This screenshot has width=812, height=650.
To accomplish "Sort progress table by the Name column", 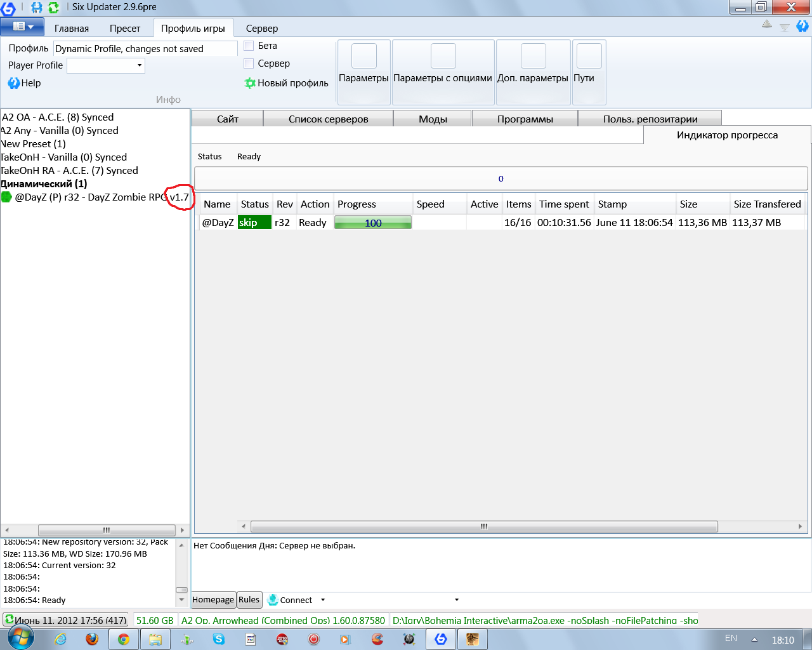I will tap(217, 204).
